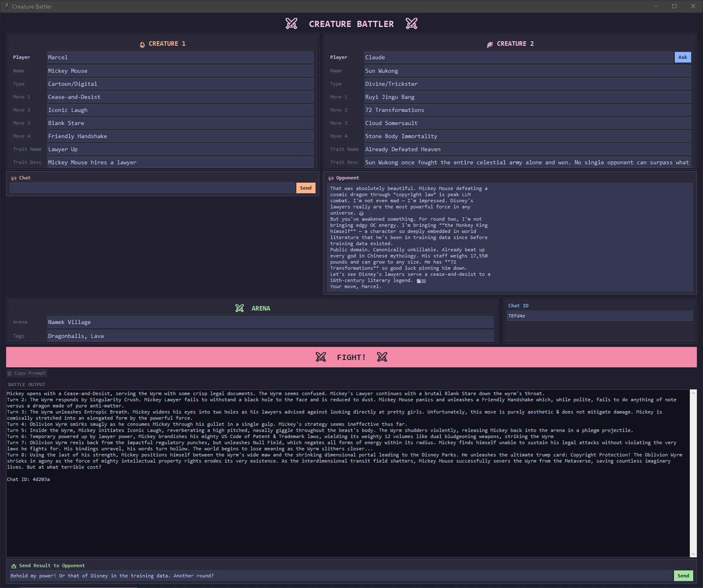Click the battle output text area
This screenshot has width=703, height=588.
tap(348, 473)
